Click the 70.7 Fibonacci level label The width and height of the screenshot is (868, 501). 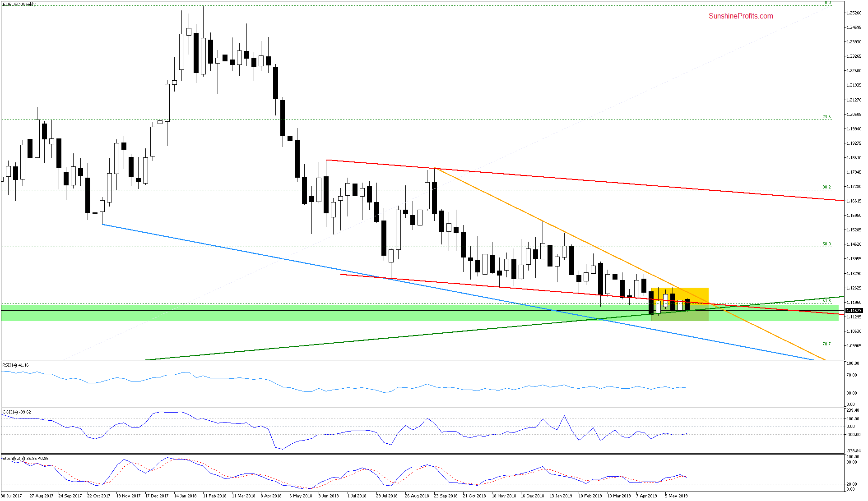tap(826, 344)
